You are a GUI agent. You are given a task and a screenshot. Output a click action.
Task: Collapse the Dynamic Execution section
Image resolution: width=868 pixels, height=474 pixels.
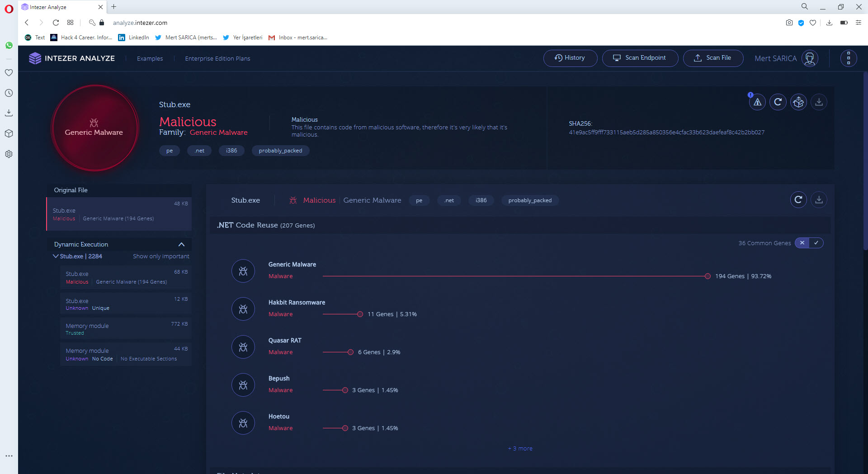tap(181, 244)
